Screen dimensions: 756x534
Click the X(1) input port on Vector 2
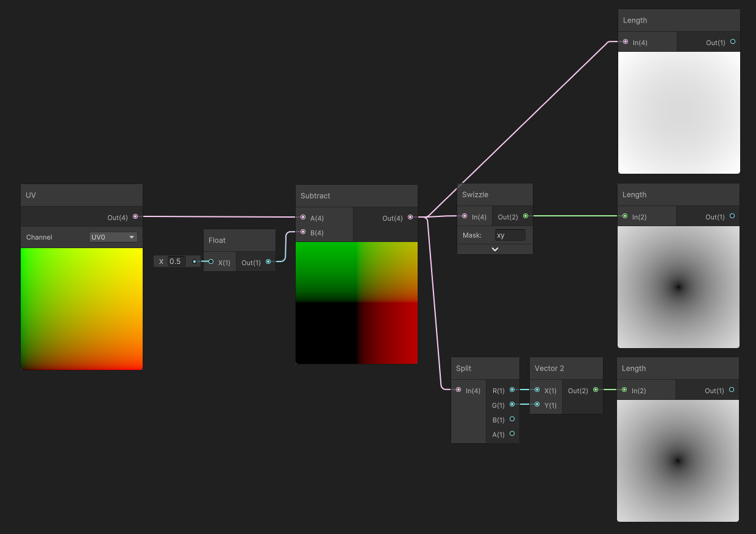click(537, 390)
